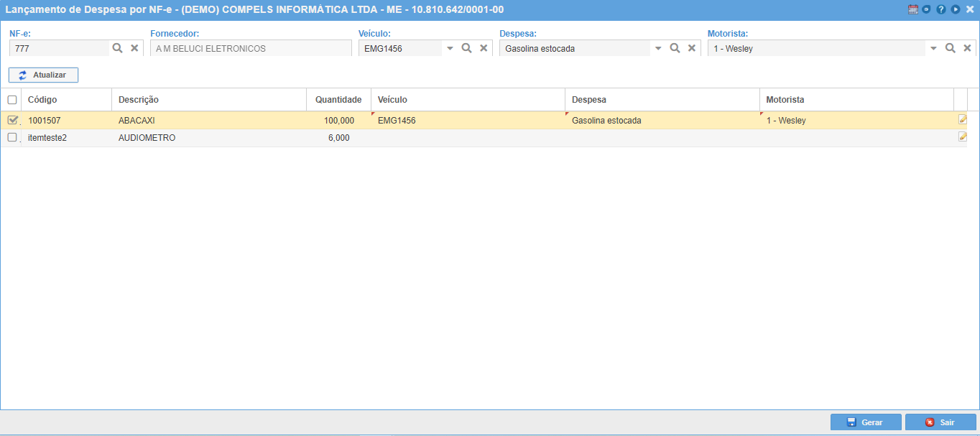Check the checkbox for itemteste2
The image size is (980, 436).
coord(11,137)
